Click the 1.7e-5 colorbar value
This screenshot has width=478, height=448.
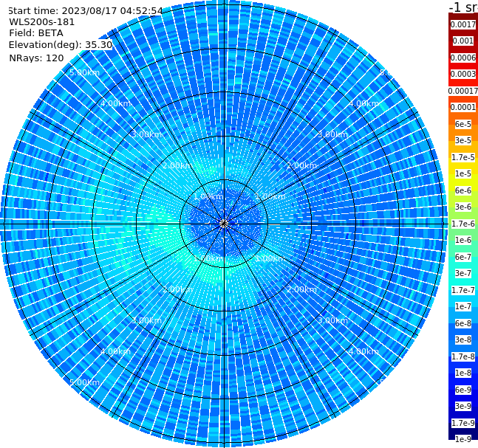pos(463,157)
